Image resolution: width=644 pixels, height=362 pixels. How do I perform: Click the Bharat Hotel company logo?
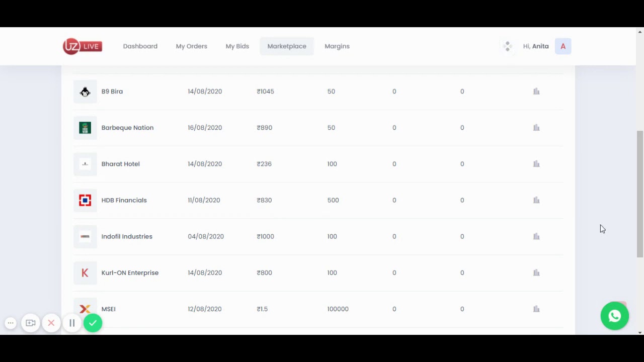coord(85,164)
